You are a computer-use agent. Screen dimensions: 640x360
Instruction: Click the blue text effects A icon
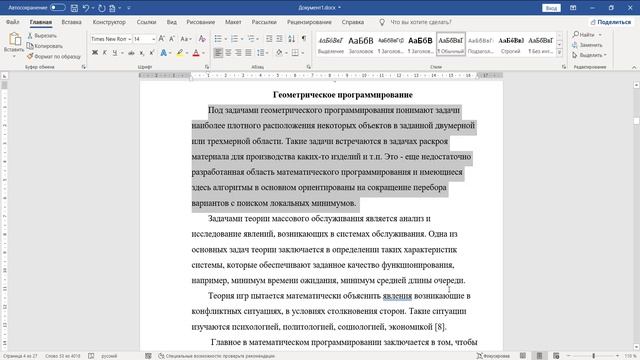tap(164, 53)
